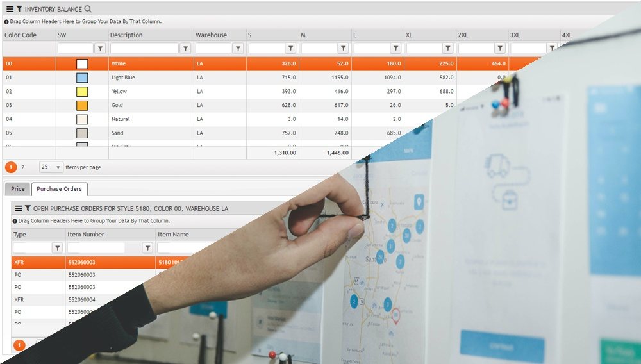
Task: Switch to the Purchase Orders tab
Action: (x=59, y=189)
